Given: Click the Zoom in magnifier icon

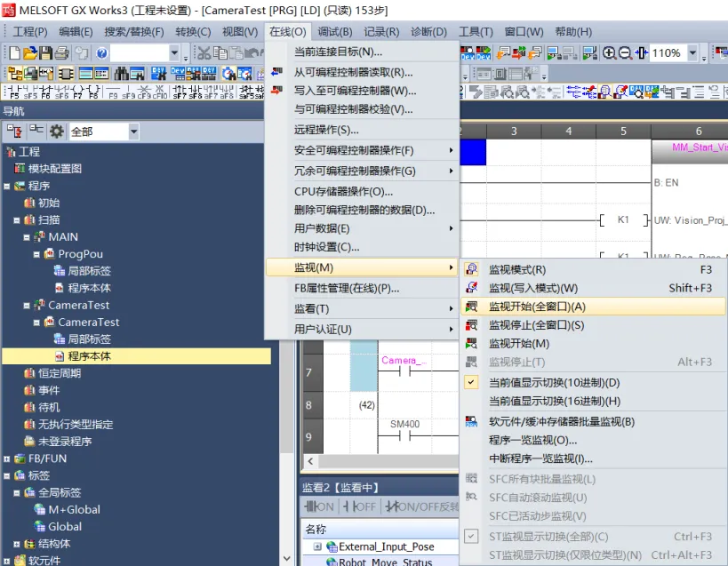Looking at the screenshot, I should point(609,53).
